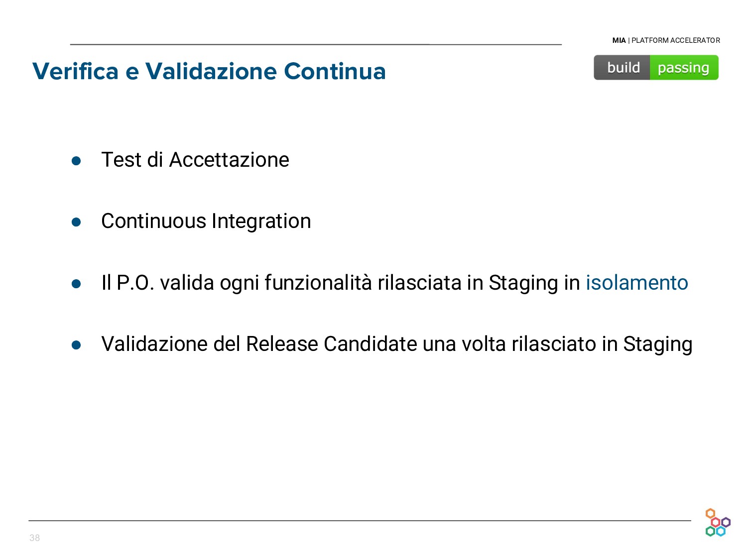This screenshot has height=560, width=747.
Task: Click the red hexagon in the logo
Action: point(716,522)
